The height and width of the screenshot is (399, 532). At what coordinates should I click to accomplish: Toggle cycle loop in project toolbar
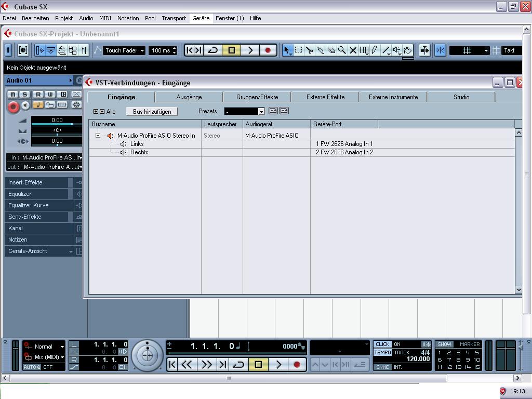point(213,50)
